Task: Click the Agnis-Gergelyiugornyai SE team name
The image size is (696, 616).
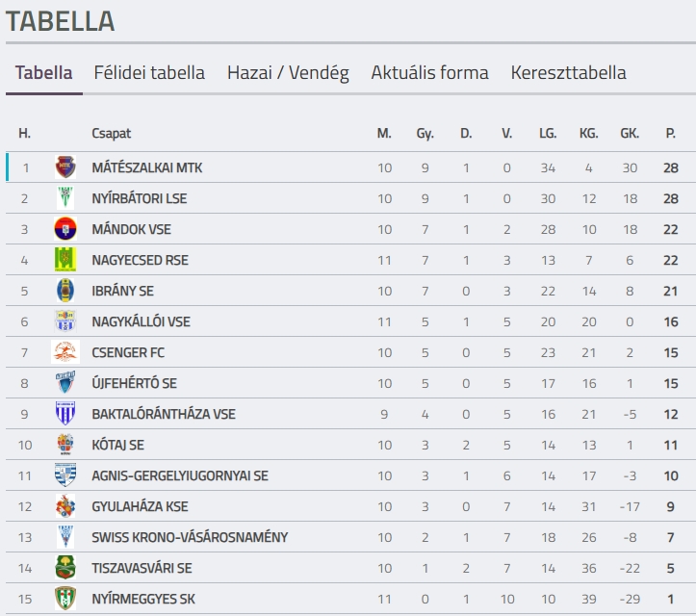Action: click(x=180, y=475)
